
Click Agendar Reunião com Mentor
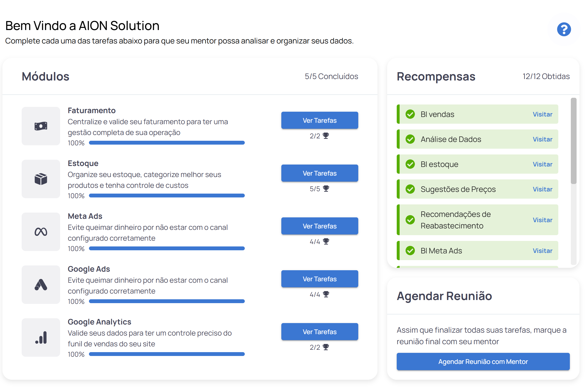(x=483, y=361)
